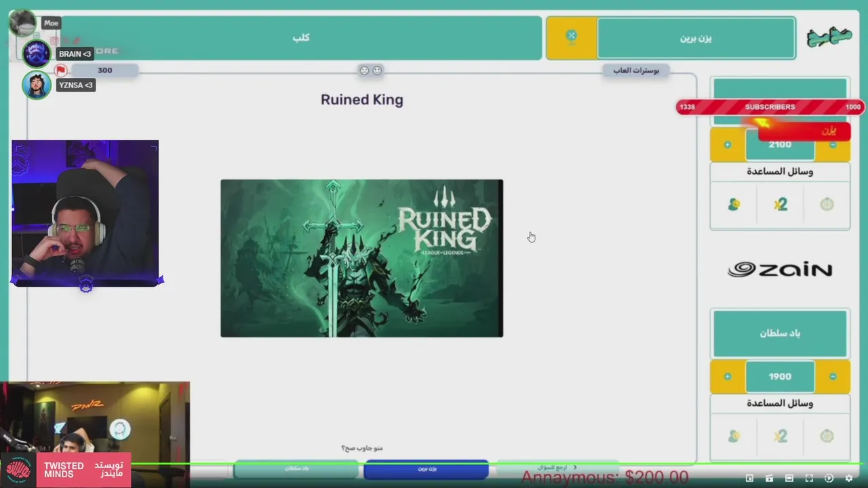Use the x2 double-points helper under score 1900
The image size is (868, 488).
click(x=781, y=436)
